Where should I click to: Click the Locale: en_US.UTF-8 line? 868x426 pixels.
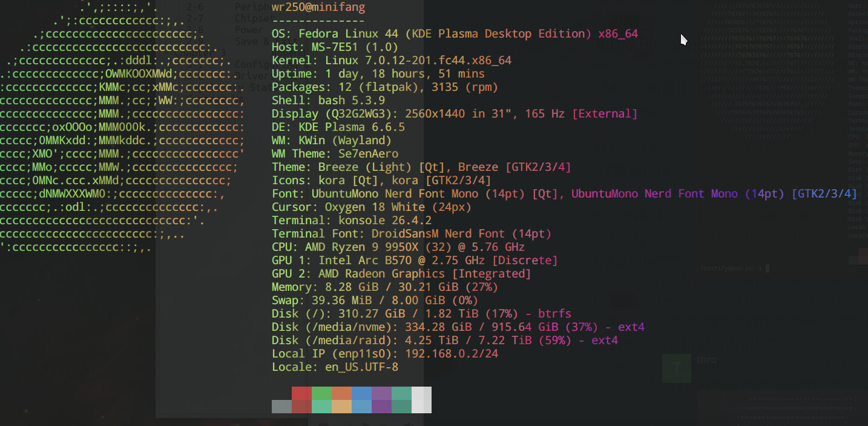point(335,367)
